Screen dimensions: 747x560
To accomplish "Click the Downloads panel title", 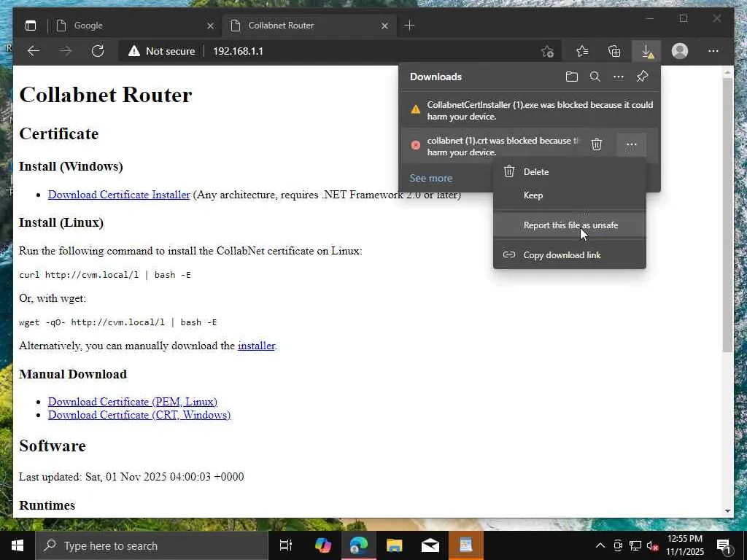I will point(436,77).
